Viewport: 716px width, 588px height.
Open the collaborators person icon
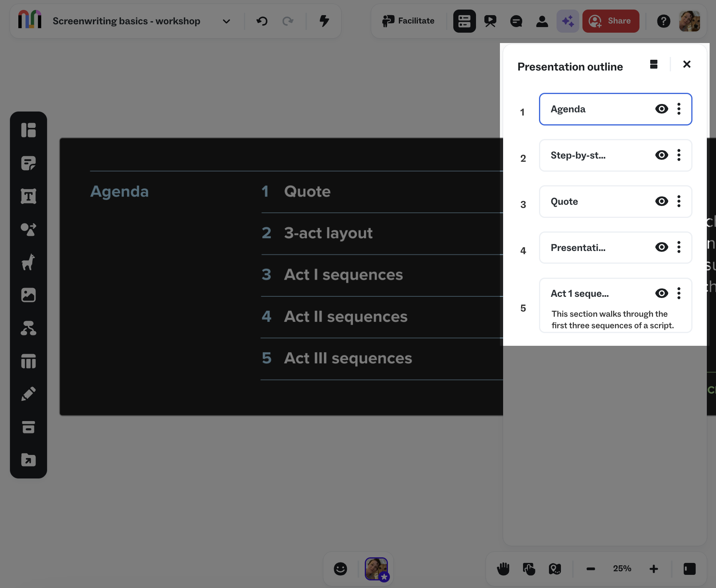pos(542,21)
